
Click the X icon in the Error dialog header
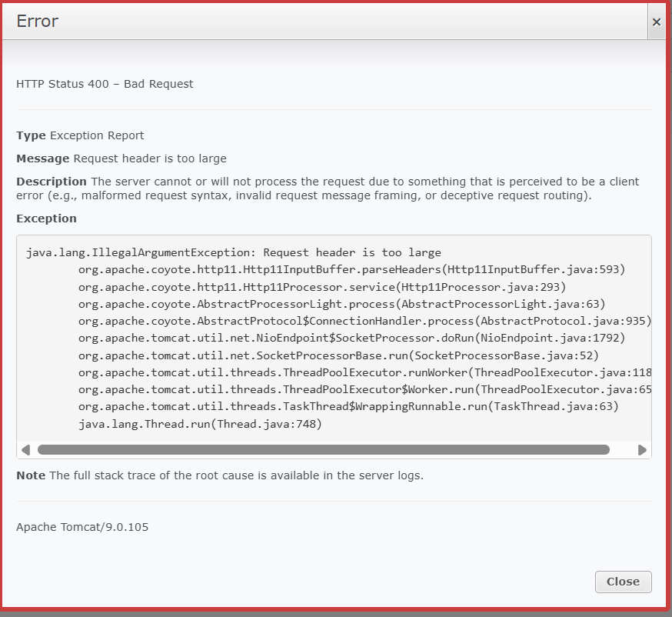pos(656,22)
